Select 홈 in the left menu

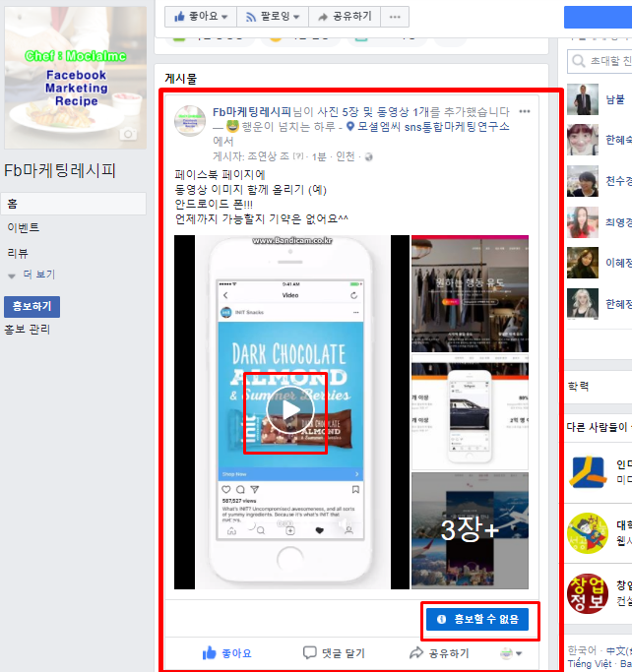73,204
